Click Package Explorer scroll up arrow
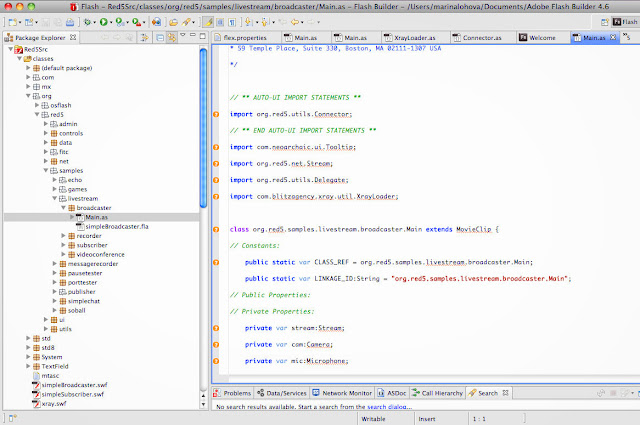 point(203,396)
